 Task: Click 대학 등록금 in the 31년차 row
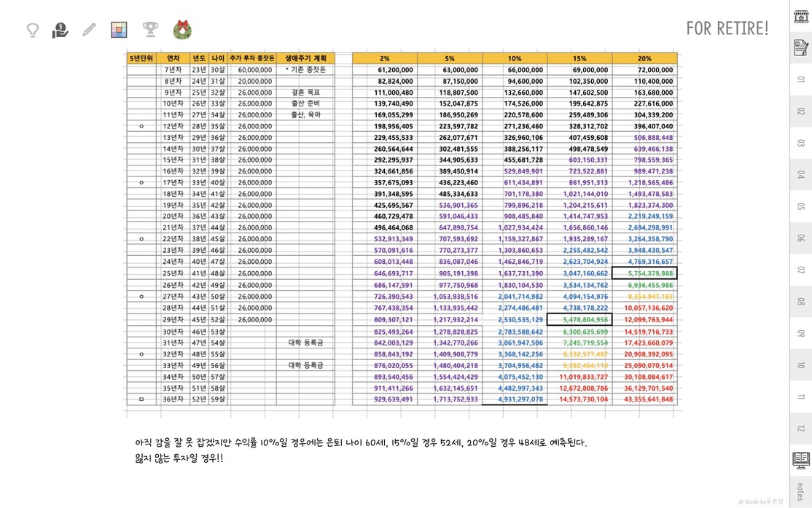[x=305, y=343]
